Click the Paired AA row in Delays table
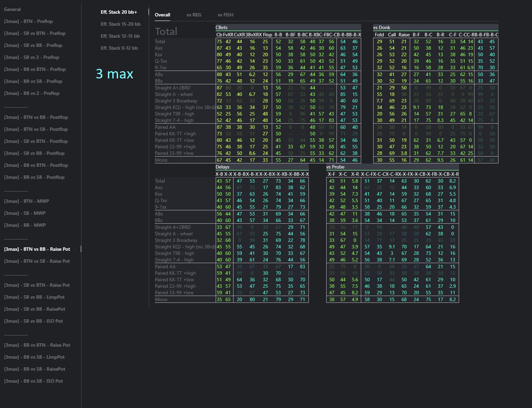This screenshot has height=408, width=532. click(x=165, y=267)
